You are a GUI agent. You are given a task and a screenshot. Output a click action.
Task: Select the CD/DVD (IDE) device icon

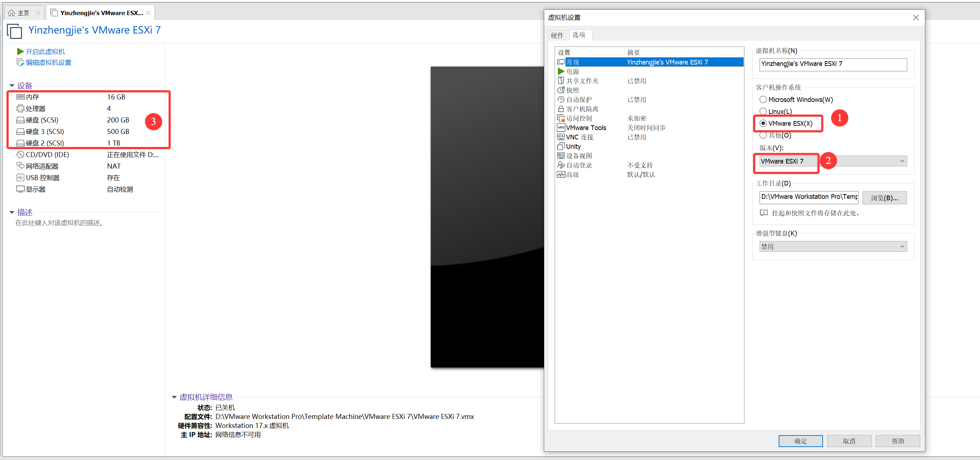pyautogui.click(x=20, y=155)
